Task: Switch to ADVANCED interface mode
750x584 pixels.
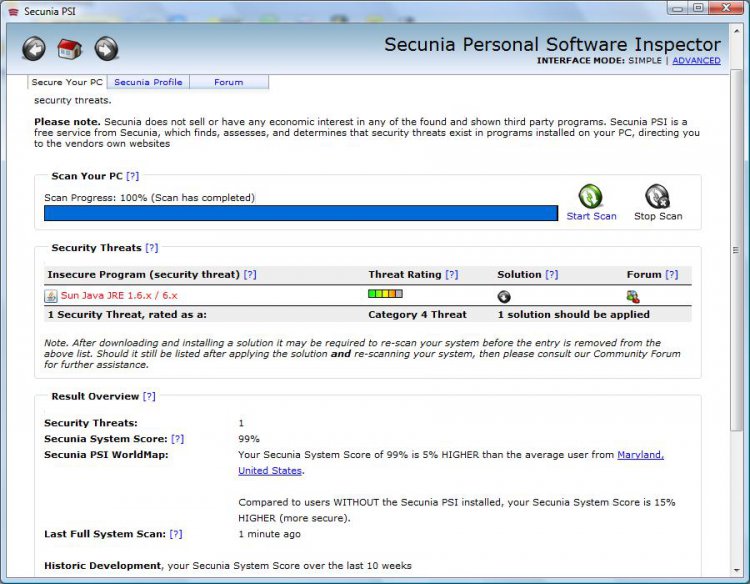Action: point(696,61)
